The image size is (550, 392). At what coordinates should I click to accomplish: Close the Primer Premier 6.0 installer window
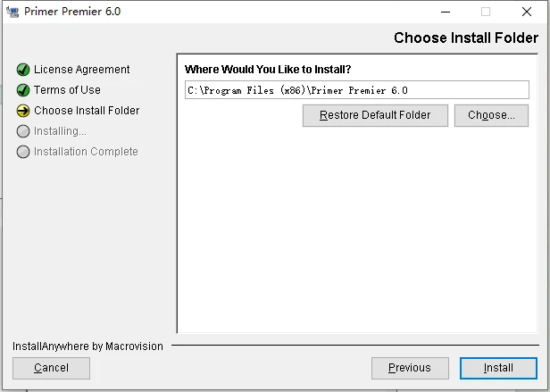(x=527, y=12)
